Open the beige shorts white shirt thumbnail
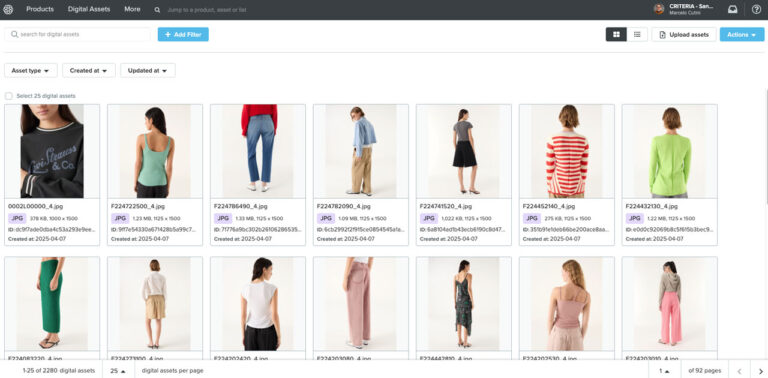768x378 pixels. [155, 304]
